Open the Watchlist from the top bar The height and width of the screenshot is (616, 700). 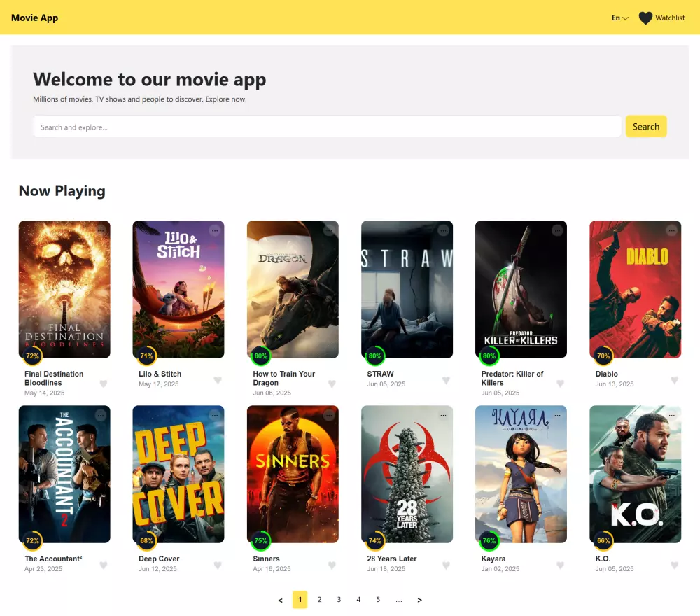(662, 17)
